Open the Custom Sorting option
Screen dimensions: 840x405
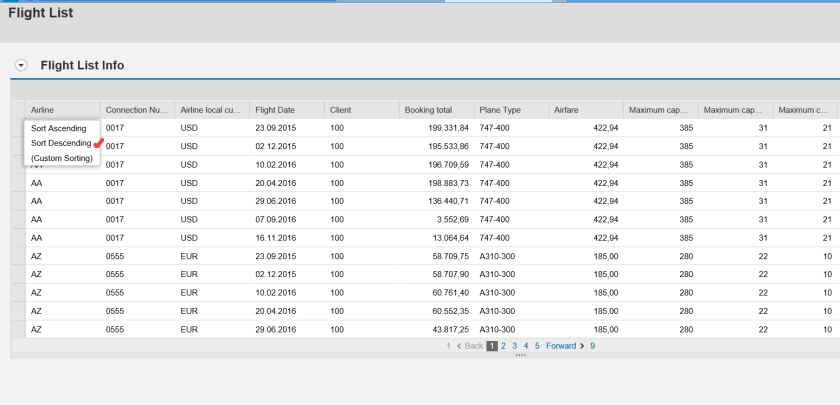61,158
